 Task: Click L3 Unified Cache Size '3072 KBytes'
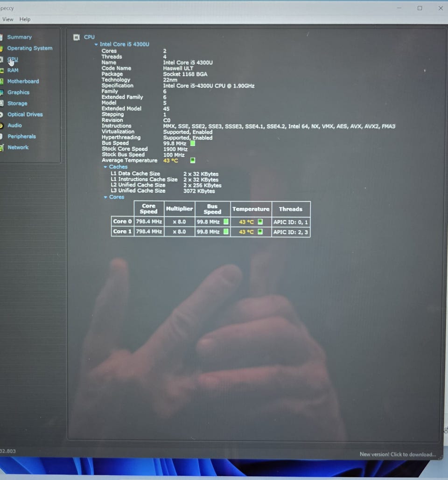tap(199, 191)
